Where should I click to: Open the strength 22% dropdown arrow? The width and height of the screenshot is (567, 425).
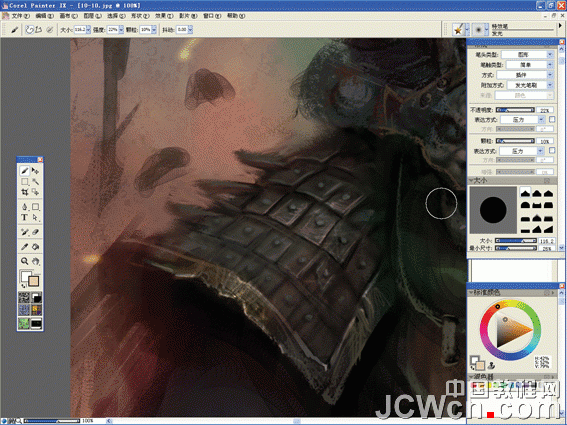click(121, 30)
